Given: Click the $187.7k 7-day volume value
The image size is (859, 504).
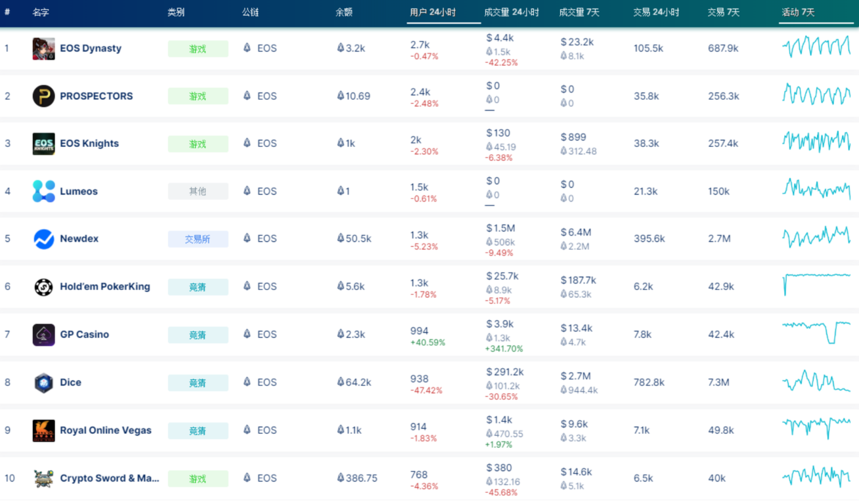Looking at the screenshot, I should click(x=578, y=280).
